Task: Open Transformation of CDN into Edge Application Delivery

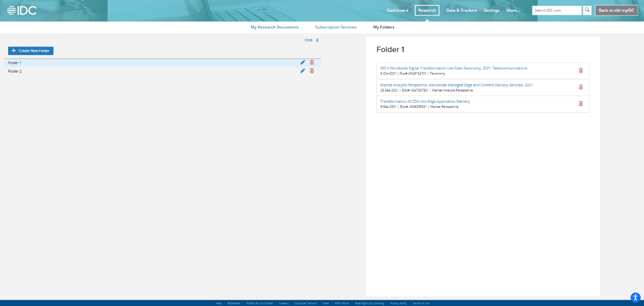Action: (425, 102)
